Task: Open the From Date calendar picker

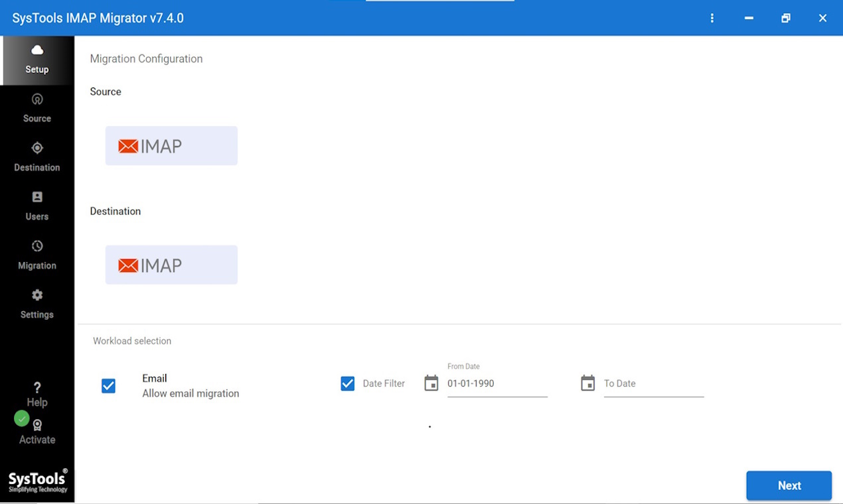Action: [431, 383]
